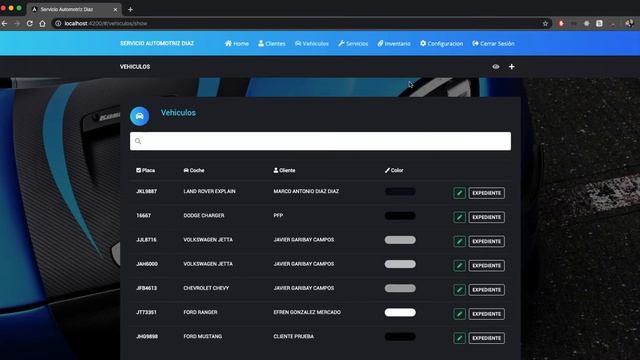Select plate JKL9887 cell

point(147,191)
